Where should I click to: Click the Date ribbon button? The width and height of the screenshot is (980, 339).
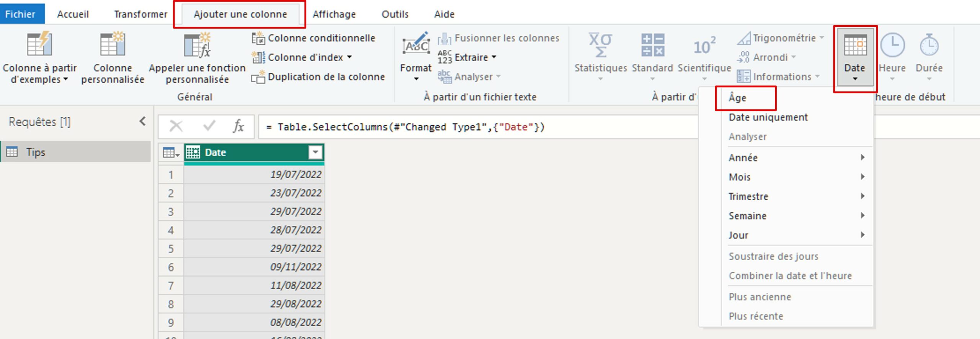(x=855, y=57)
